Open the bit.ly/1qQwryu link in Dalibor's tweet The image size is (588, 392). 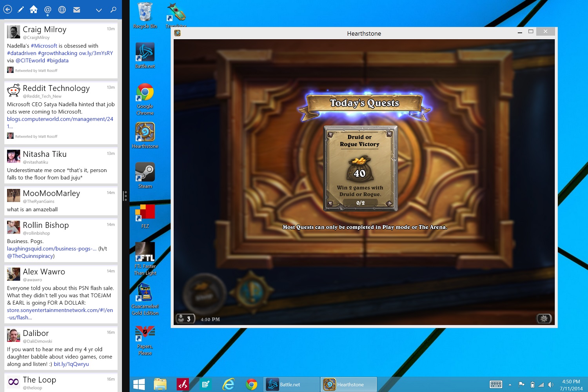[71, 364]
